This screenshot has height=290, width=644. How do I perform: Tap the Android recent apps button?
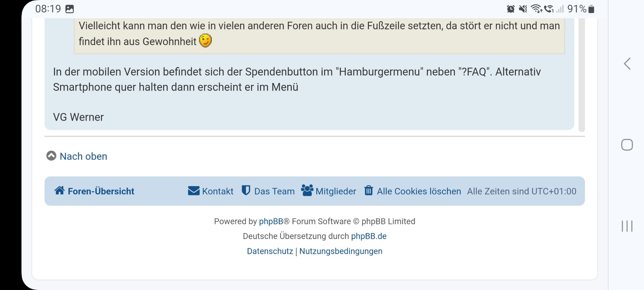point(627,226)
